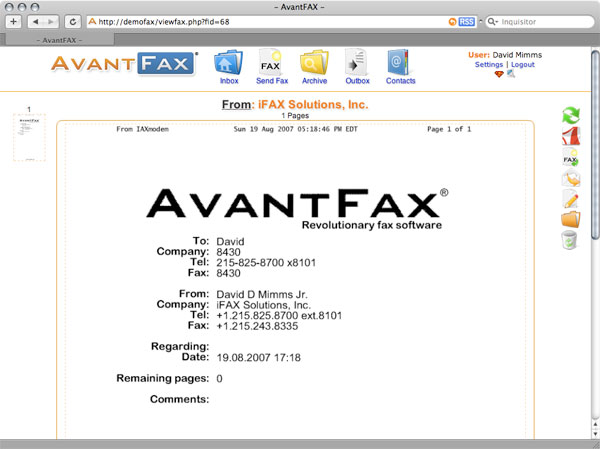The height and width of the screenshot is (449, 600).
Task: Click the red Superman-style badge icon
Action: coord(499,74)
